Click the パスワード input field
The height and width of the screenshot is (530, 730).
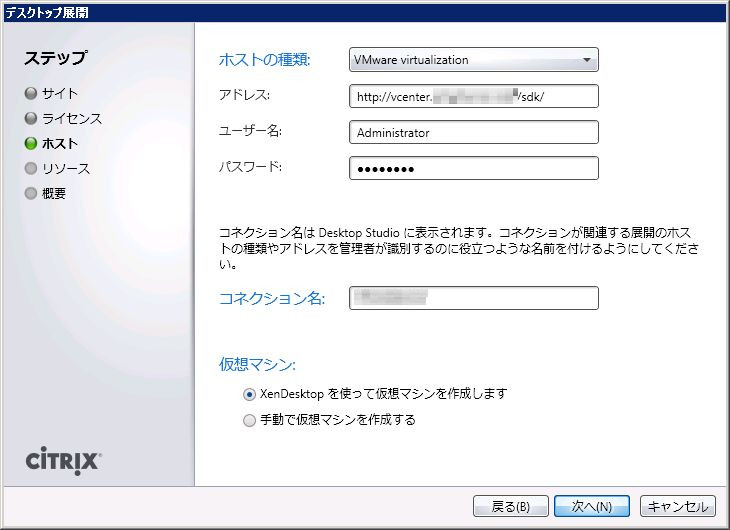(473, 168)
